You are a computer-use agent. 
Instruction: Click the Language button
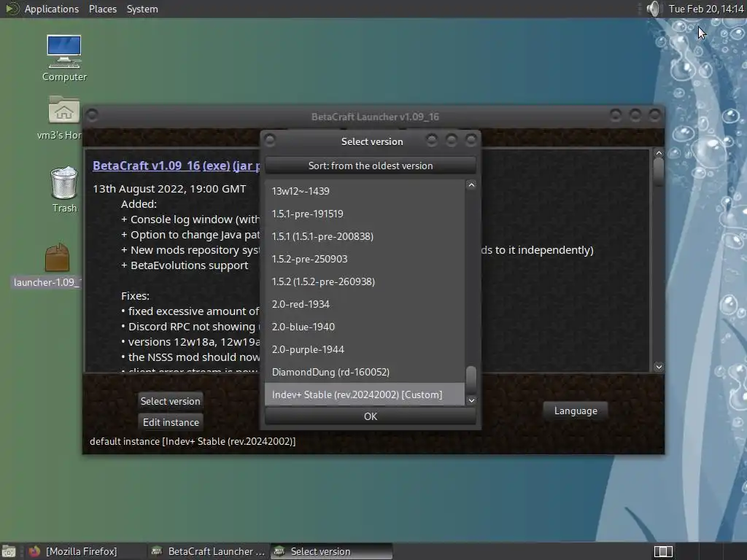coord(576,411)
